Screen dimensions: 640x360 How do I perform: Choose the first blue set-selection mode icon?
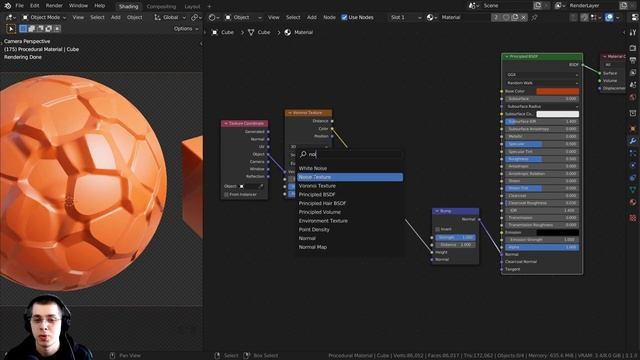pyautogui.click(x=23, y=29)
